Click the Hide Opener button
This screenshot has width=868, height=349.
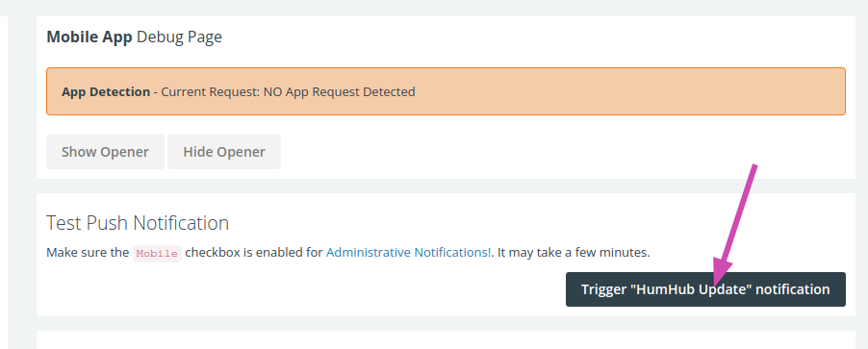click(x=224, y=152)
